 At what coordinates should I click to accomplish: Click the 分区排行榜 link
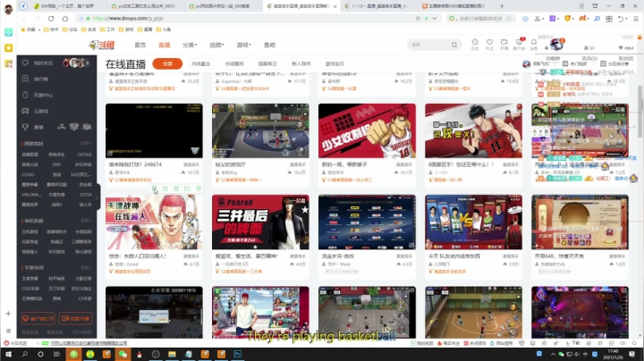pos(614,63)
